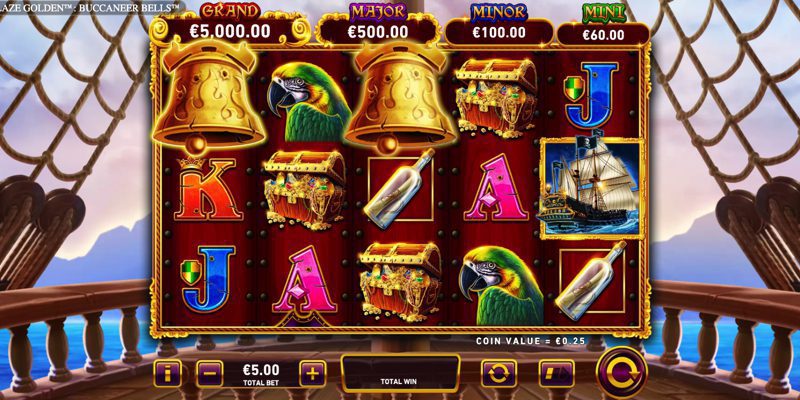
Task: Select the Major jackpot display
Action: pos(378,26)
